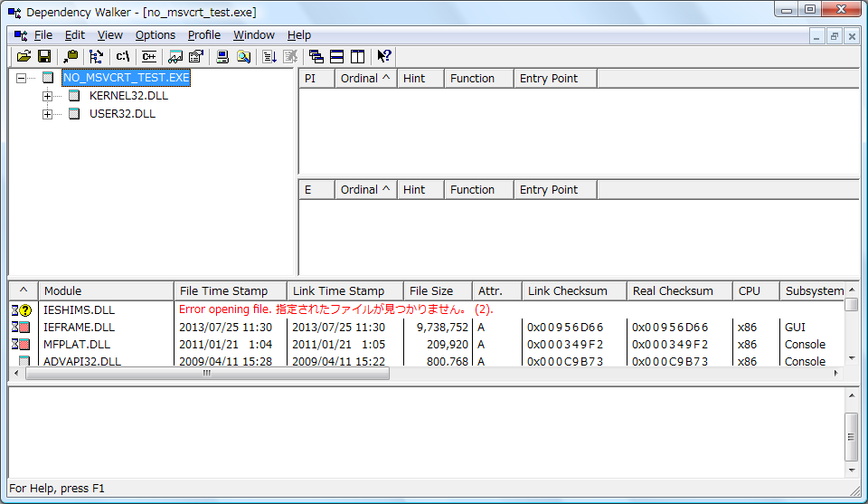Click the KERNEL32.DLL module icon in tree

point(74,96)
